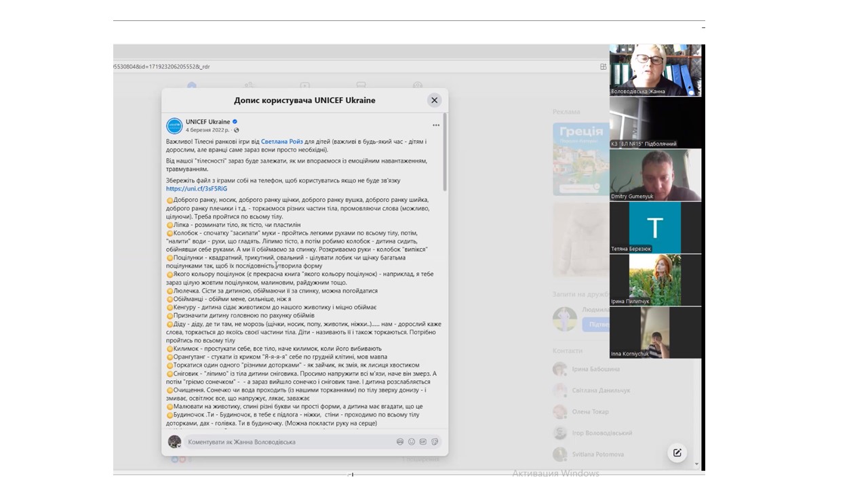
Task: Open the https://uni.cf/3sF5RiG link
Action: click(x=197, y=188)
